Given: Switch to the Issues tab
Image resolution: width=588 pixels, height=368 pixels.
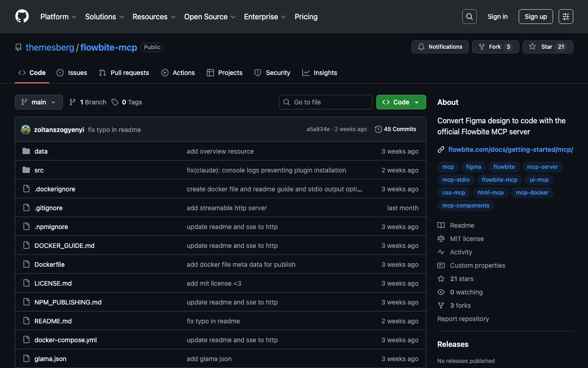Looking at the screenshot, I should [72, 73].
